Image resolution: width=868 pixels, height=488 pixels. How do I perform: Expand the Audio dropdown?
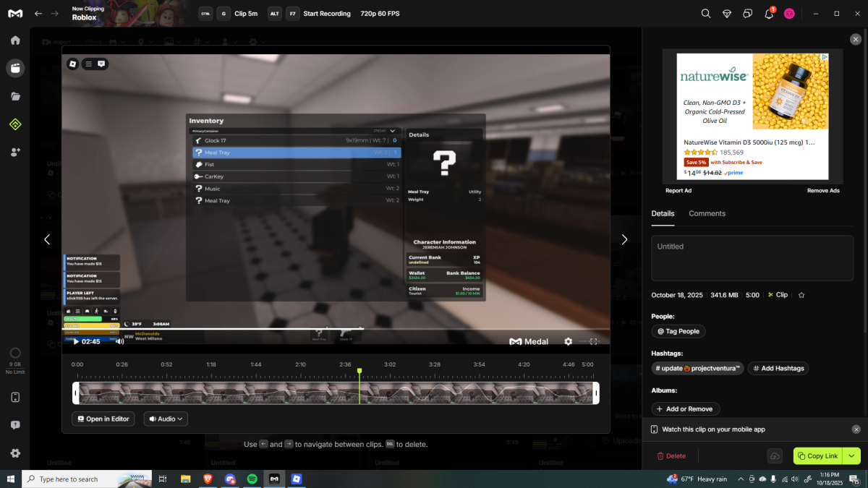coord(166,419)
